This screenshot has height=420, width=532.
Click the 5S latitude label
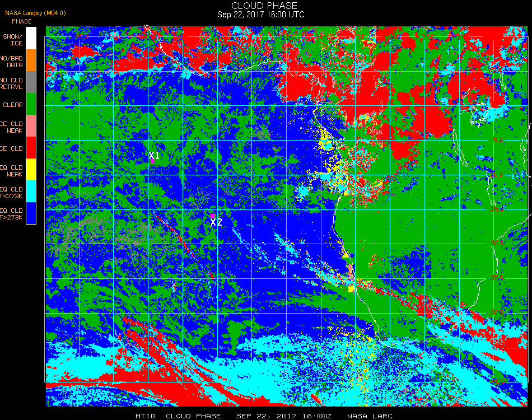[x=498, y=140]
